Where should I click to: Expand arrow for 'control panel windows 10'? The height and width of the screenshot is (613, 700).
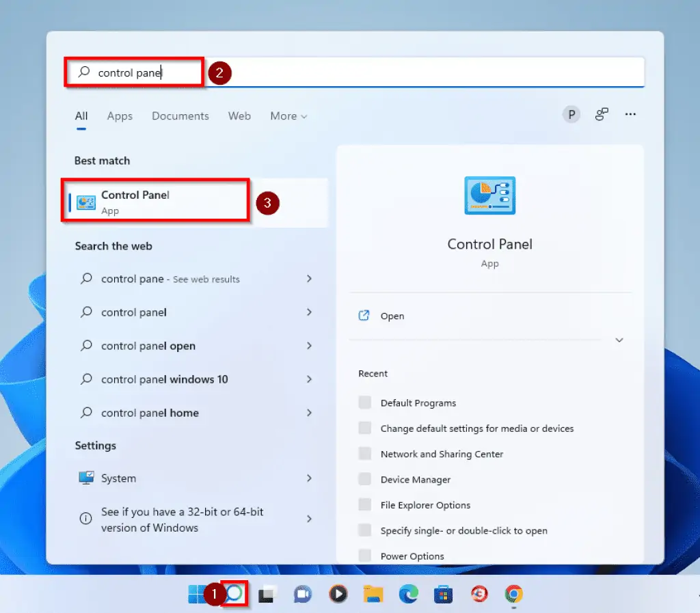[309, 379]
